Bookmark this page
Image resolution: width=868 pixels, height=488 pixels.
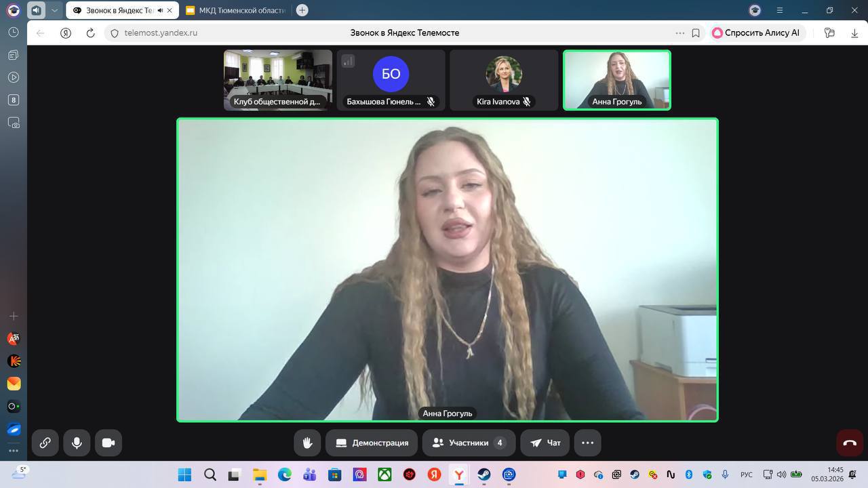coord(696,33)
